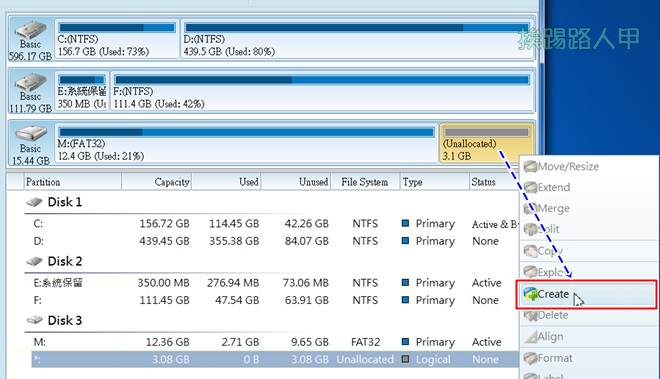Viewport: 660px width, 379px height.
Task: Select the M:(FAT32) 12.4 GB partition block
Action: point(246,143)
